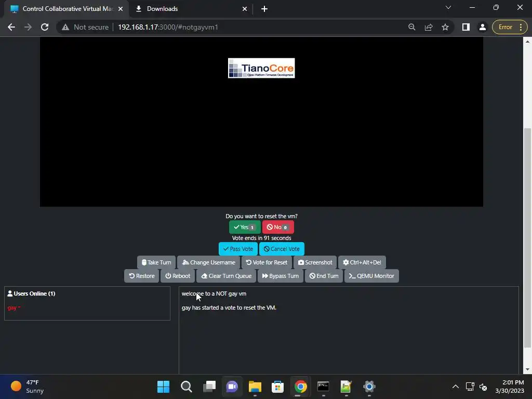
Task: Open Change Username dialog
Action: point(208,262)
